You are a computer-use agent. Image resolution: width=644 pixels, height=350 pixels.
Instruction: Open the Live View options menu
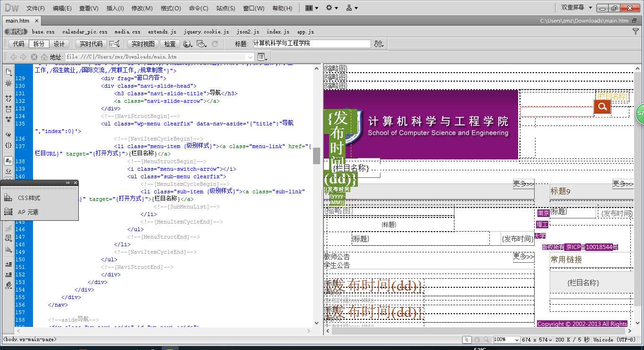tap(263, 57)
